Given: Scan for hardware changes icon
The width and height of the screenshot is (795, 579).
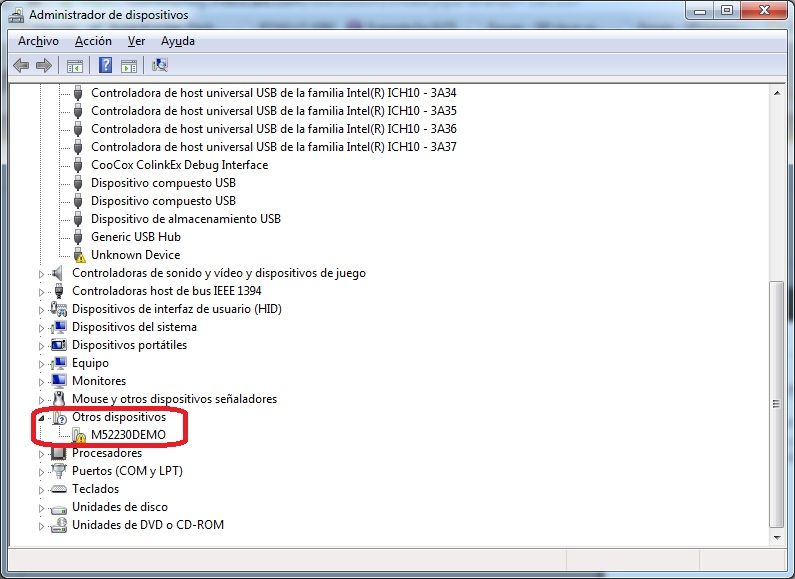Looking at the screenshot, I should 160,65.
